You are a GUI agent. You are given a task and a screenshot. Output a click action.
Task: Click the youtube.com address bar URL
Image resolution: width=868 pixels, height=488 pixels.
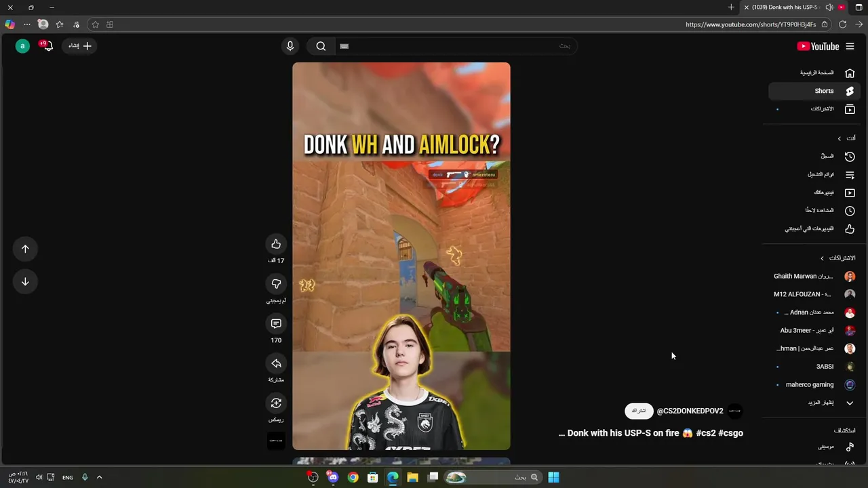[x=751, y=24]
